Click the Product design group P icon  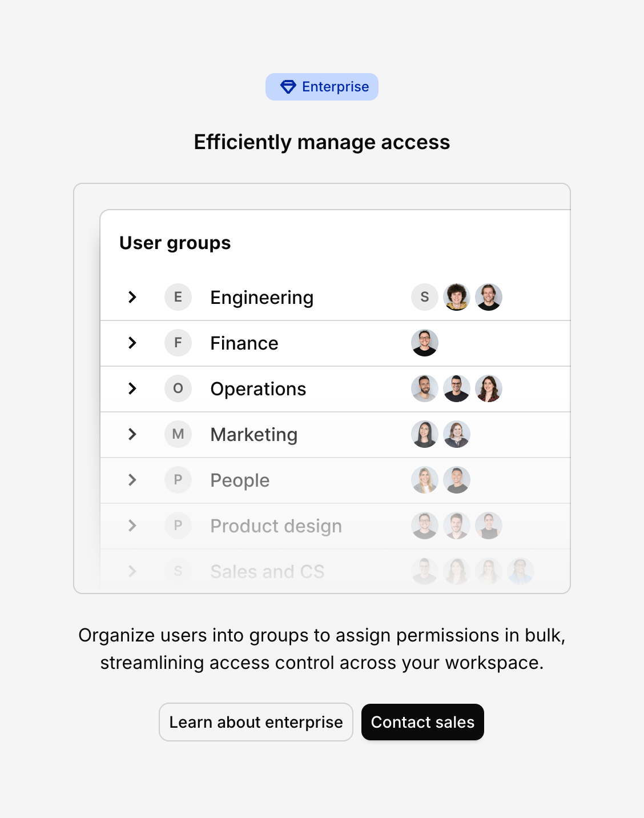tap(178, 526)
